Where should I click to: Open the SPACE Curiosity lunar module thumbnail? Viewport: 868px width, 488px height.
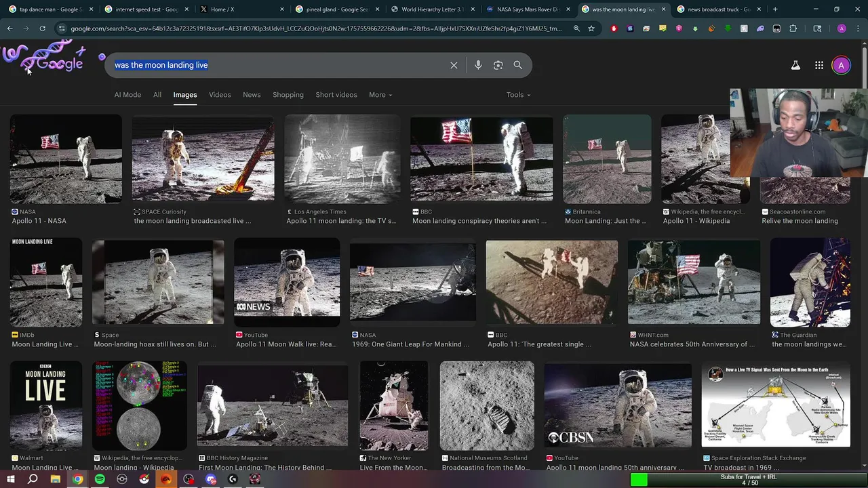pos(203,159)
